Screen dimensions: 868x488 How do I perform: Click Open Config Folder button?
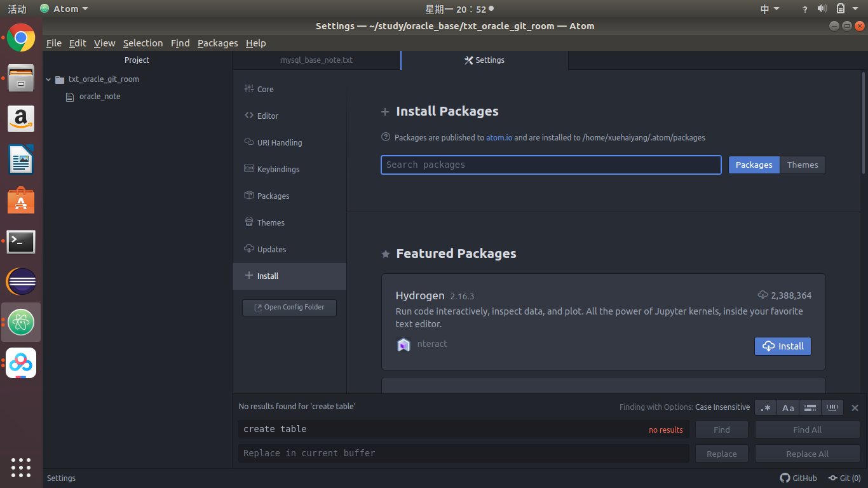[289, 308]
